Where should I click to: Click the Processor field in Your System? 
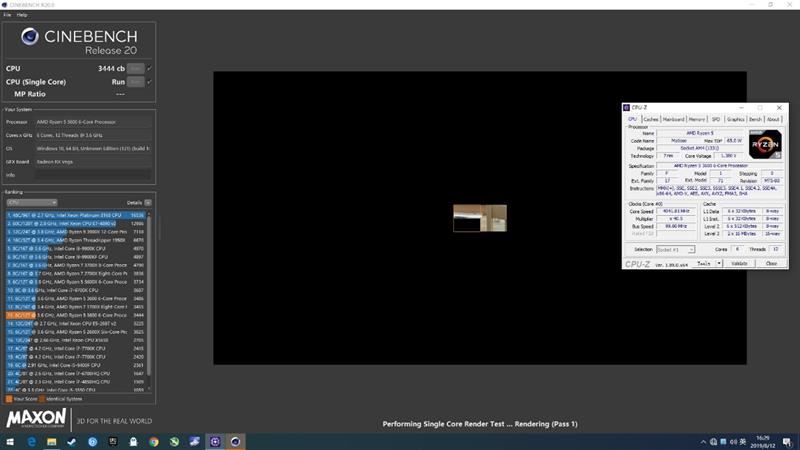coord(93,122)
